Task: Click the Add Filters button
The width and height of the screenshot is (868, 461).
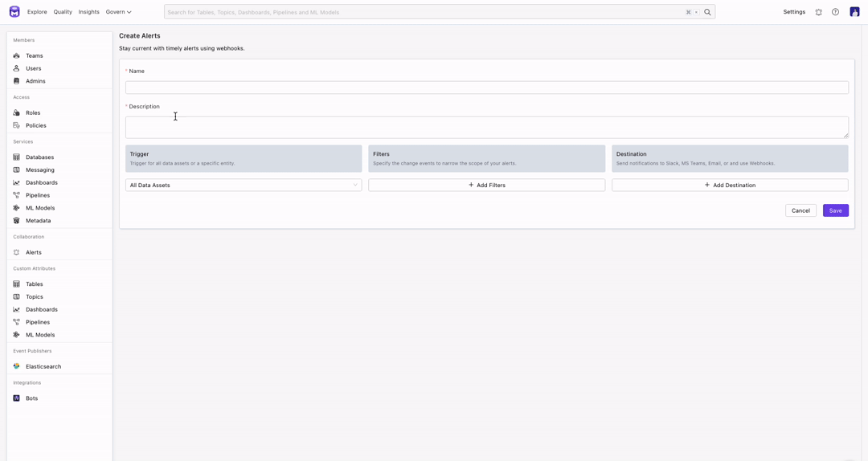Action: (x=486, y=185)
